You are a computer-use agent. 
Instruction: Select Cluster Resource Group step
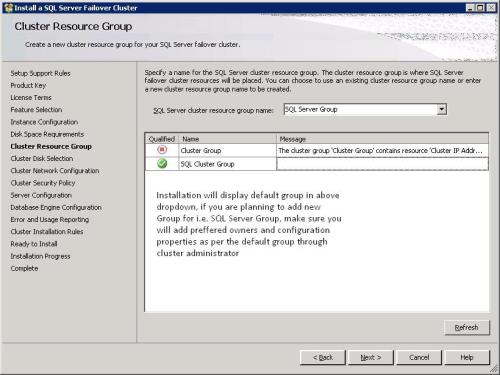[51, 146]
